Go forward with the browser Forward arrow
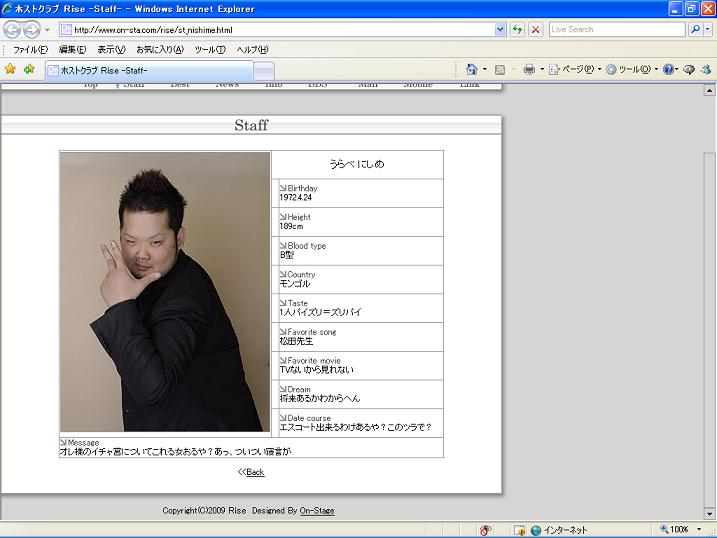This screenshot has width=717, height=538. (x=32, y=30)
